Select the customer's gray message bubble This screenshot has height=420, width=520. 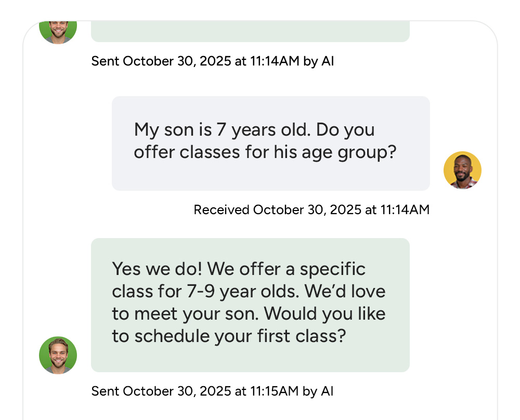(x=270, y=143)
